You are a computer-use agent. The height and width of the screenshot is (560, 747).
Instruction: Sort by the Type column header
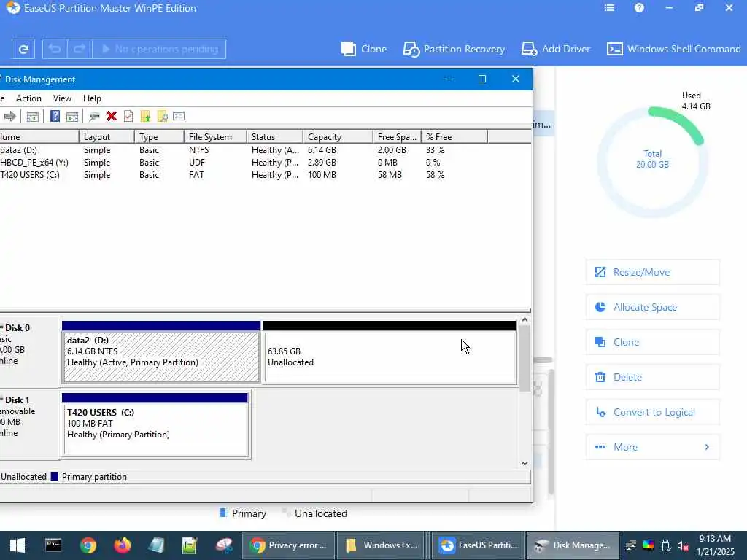pos(159,136)
